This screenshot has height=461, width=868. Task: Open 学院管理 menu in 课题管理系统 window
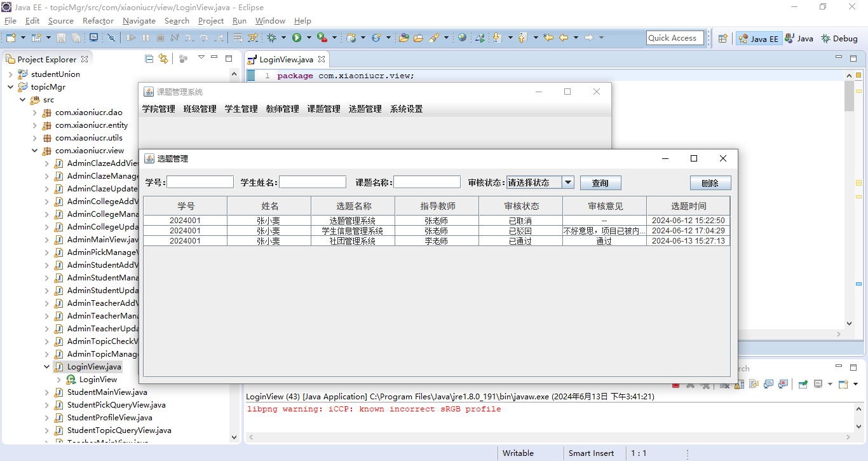tap(158, 109)
